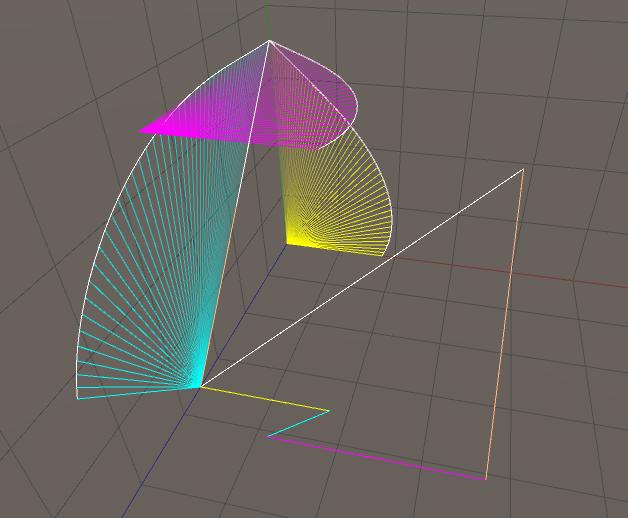Screen dimensions: 628x518
Task: Pick the short yellow line segment
Action: (x=264, y=399)
